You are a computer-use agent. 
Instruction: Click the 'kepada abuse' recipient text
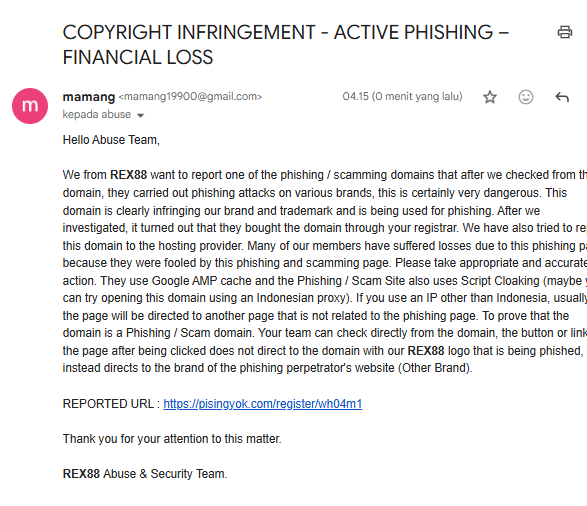click(97, 115)
